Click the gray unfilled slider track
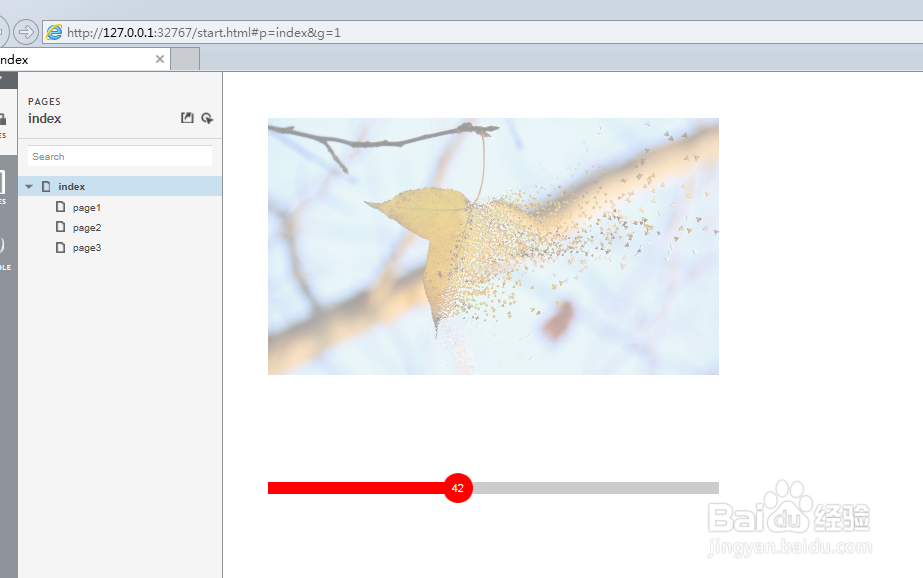923x578 pixels. coord(596,488)
